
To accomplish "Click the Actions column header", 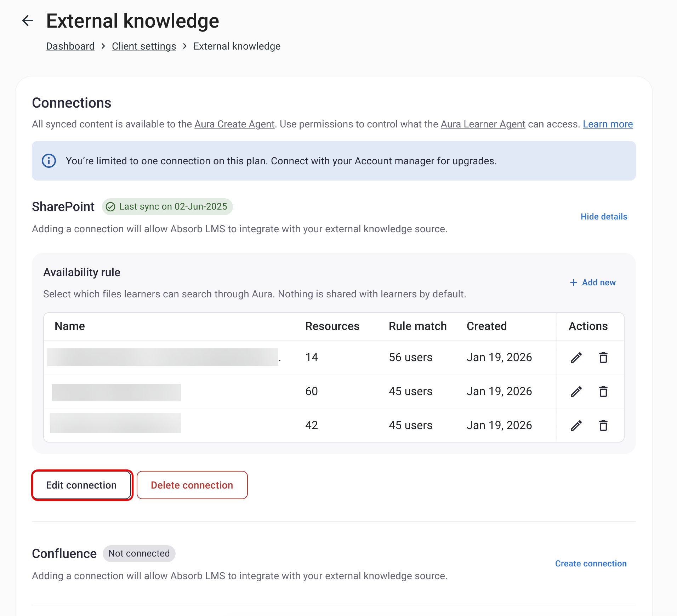I will tap(588, 326).
